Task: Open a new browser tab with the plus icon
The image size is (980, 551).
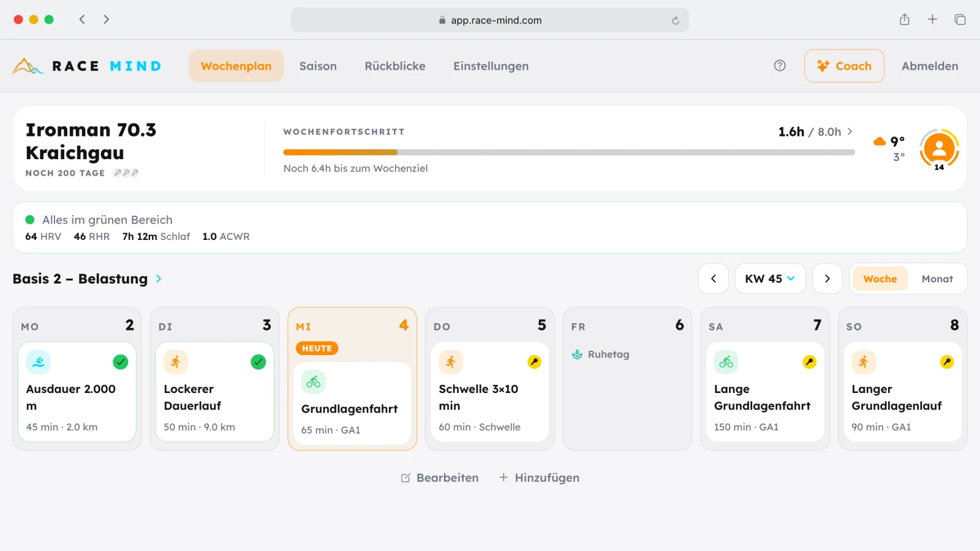Action: coord(932,20)
